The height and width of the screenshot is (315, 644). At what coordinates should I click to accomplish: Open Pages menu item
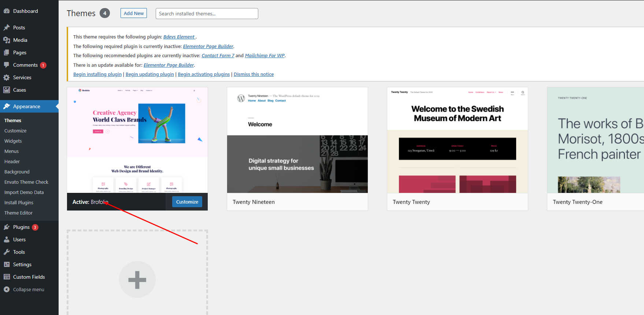click(x=29, y=52)
